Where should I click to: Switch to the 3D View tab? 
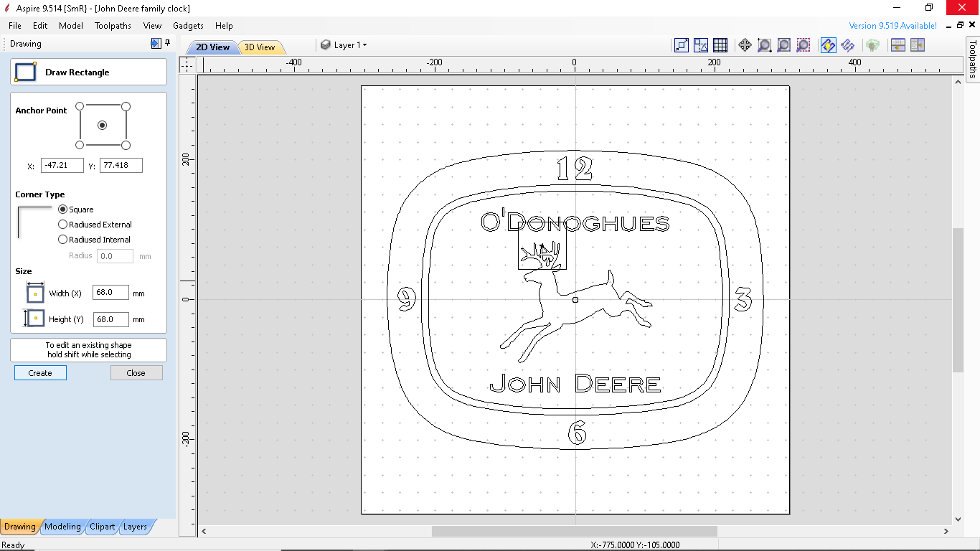[x=260, y=46]
